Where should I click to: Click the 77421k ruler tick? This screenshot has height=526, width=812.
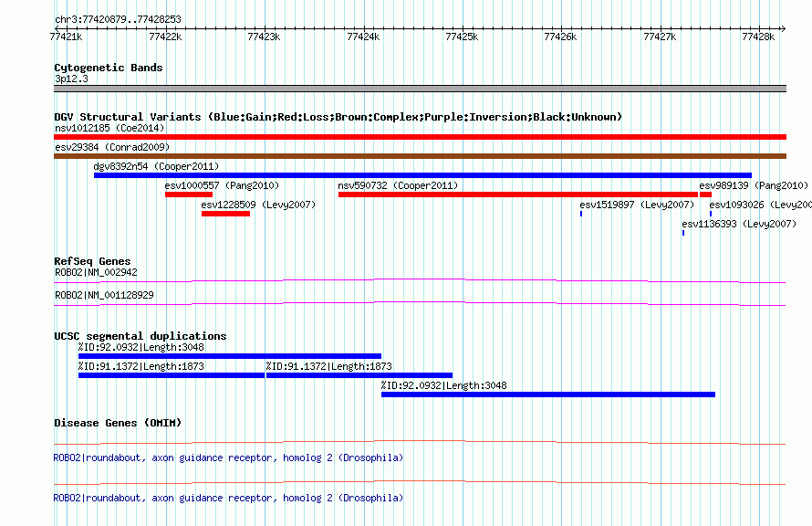[66, 37]
